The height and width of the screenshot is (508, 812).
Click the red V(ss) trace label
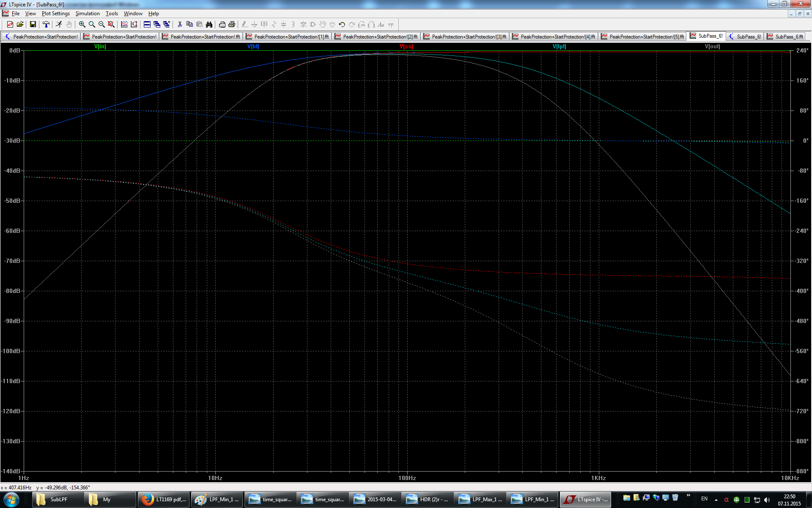pyautogui.click(x=406, y=47)
